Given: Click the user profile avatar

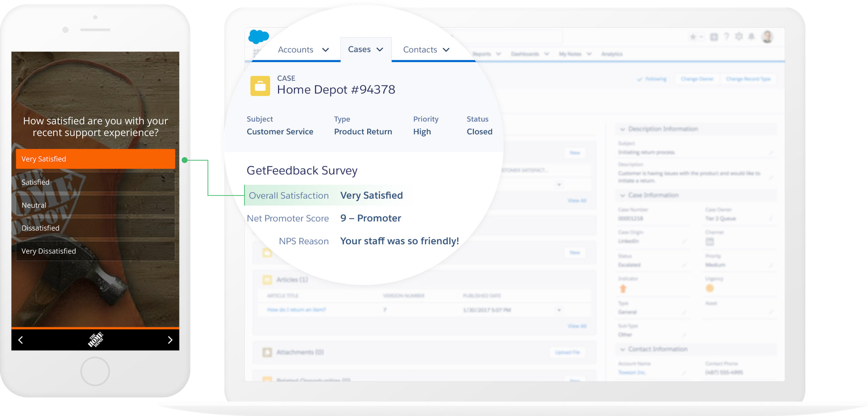Looking at the screenshot, I should pyautogui.click(x=767, y=37).
